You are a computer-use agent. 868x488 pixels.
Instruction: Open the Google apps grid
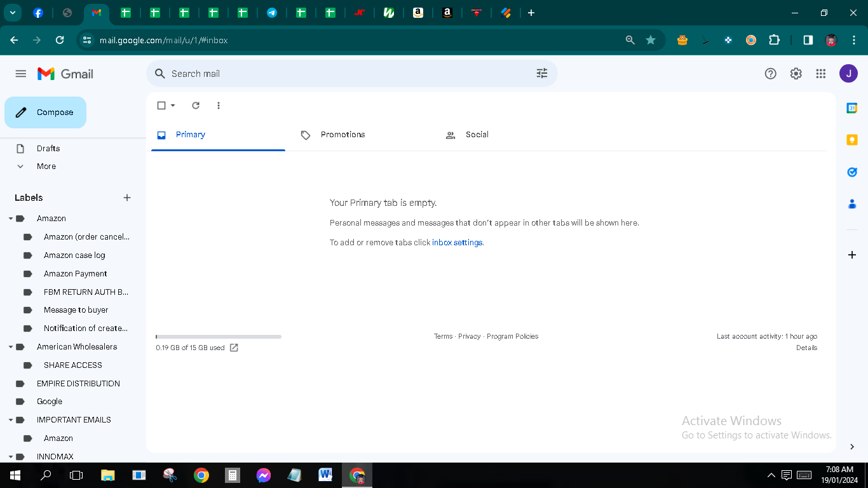click(x=821, y=74)
